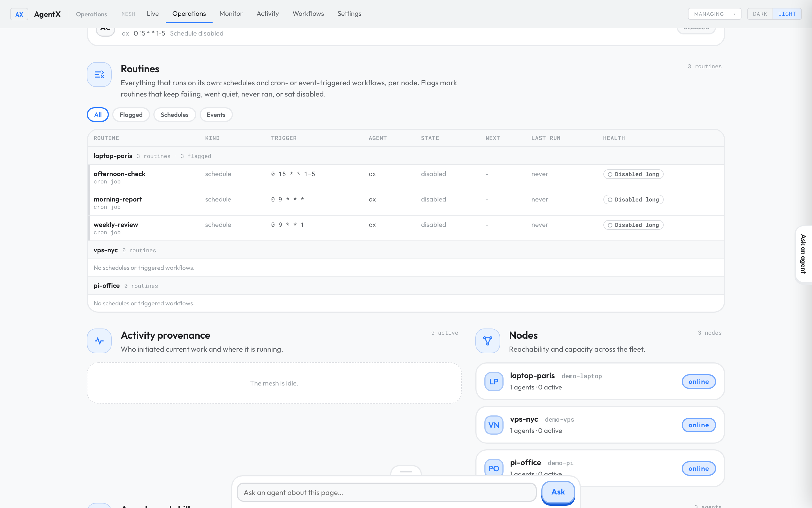Collapse the laptop-paris routines group
Image resolution: width=812 pixels, height=508 pixels.
(406, 156)
